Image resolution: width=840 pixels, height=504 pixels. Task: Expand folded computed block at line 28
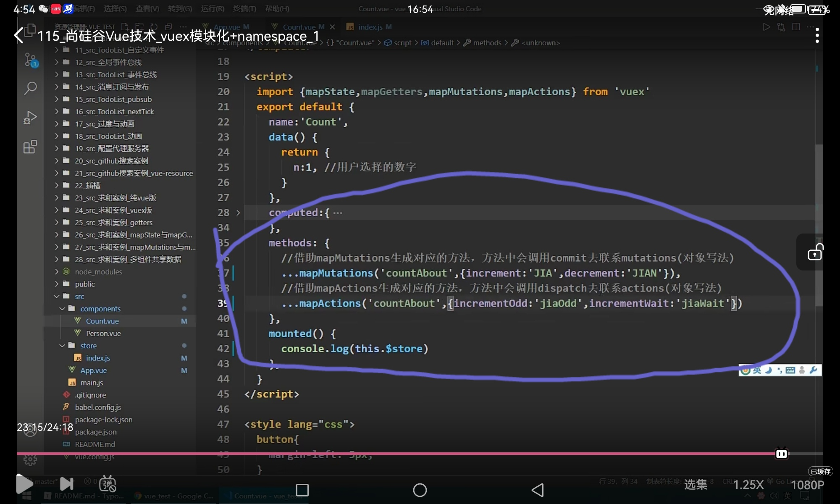coord(238,213)
